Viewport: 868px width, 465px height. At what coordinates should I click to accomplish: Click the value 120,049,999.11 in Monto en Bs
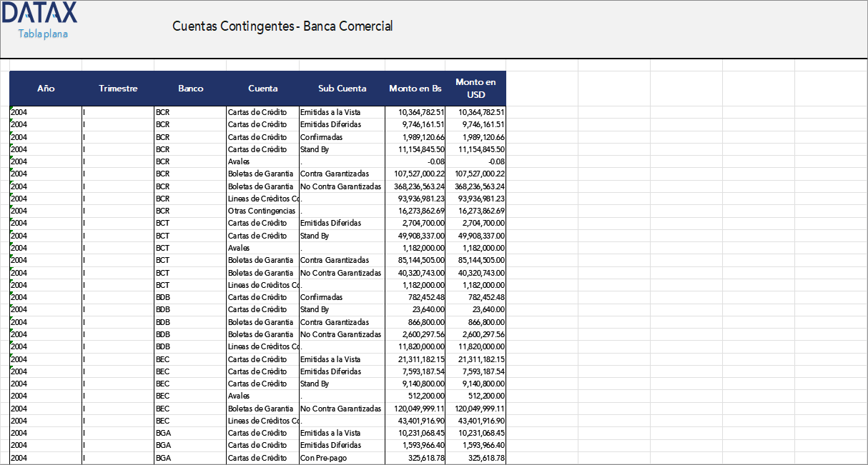click(x=418, y=408)
